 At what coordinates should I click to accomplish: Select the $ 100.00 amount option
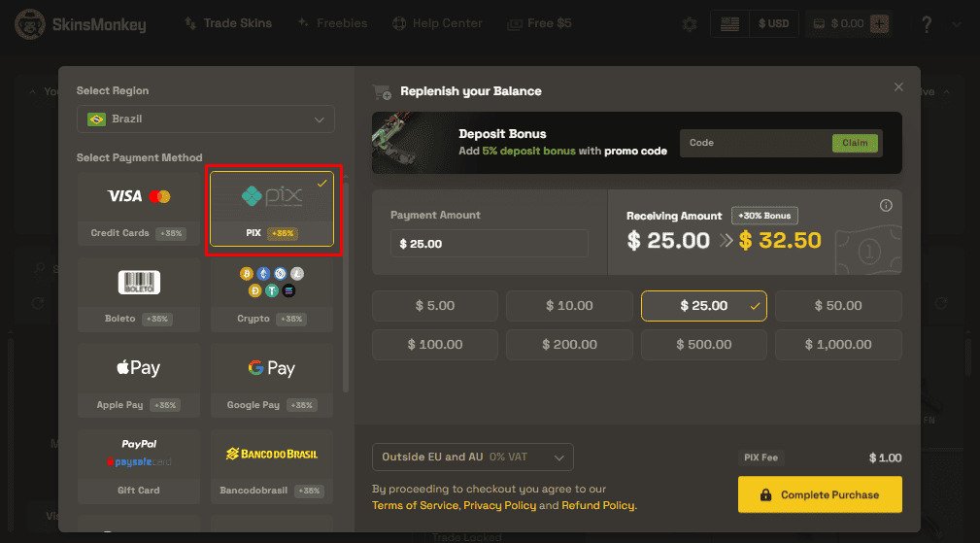(434, 345)
